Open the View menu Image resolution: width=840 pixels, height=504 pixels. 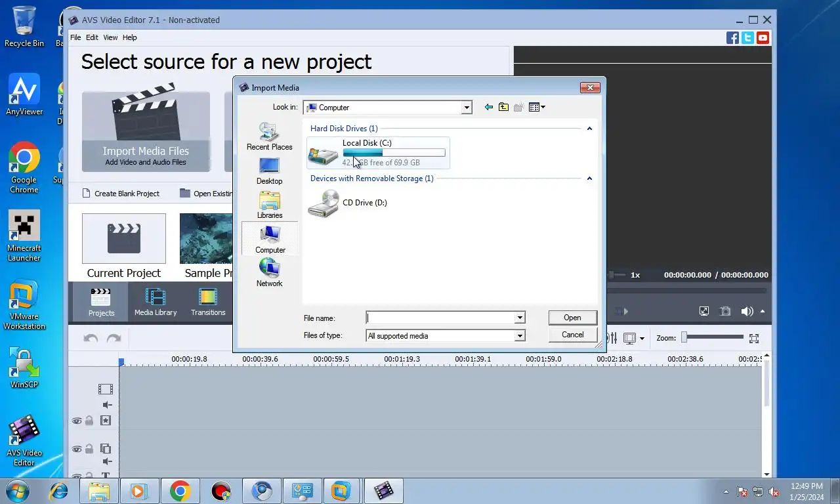pos(110,37)
